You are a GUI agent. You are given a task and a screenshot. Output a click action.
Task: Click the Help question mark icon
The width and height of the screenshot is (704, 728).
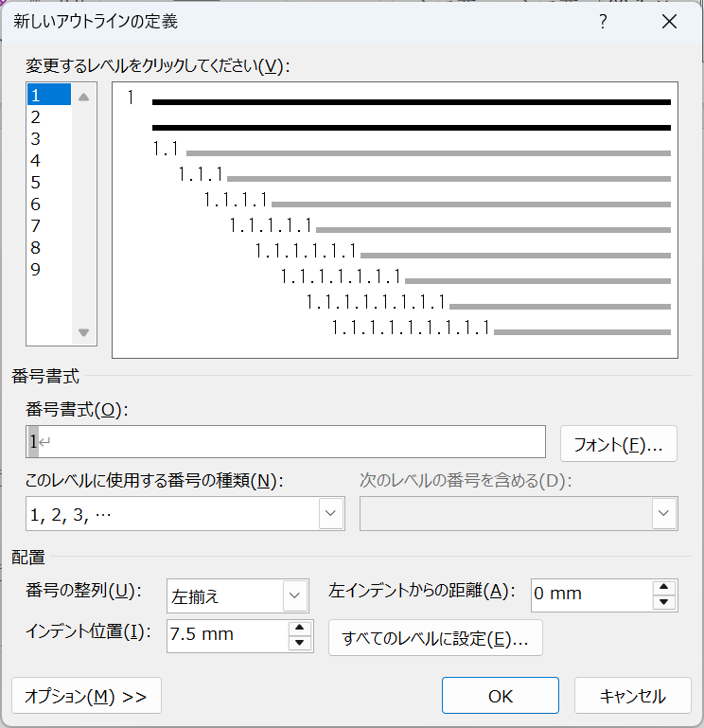[x=603, y=22]
